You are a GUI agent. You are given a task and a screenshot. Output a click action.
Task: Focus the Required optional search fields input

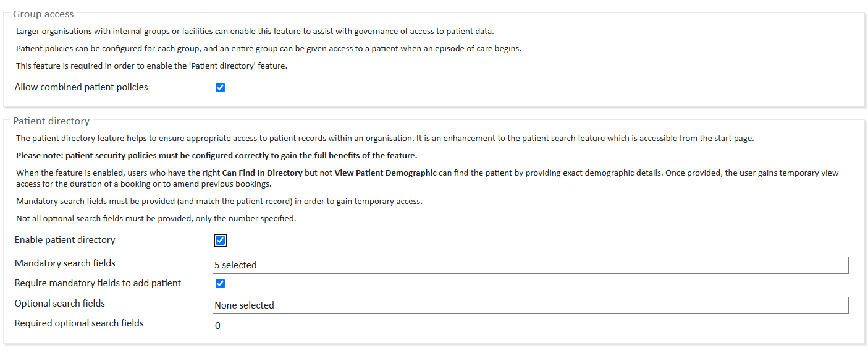tap(266, 325)
